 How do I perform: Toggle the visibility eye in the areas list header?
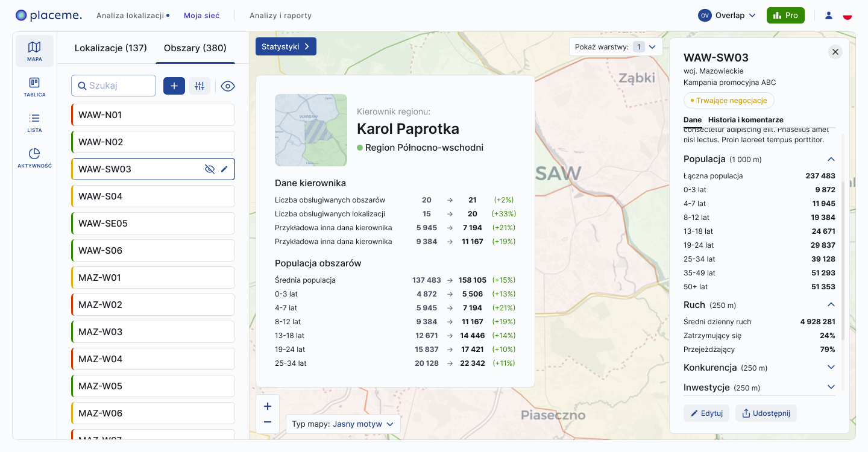click(x=228, y=86)
